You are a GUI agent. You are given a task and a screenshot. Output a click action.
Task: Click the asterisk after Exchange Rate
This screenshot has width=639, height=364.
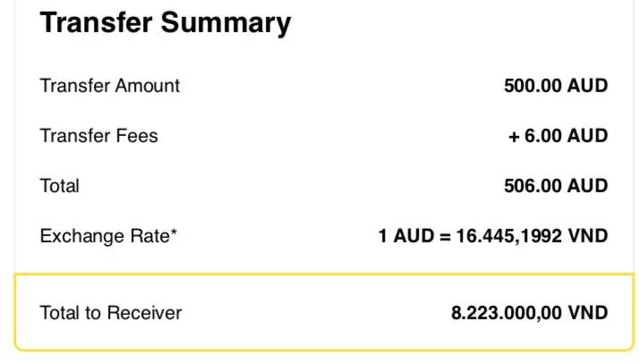click(174, 233)
